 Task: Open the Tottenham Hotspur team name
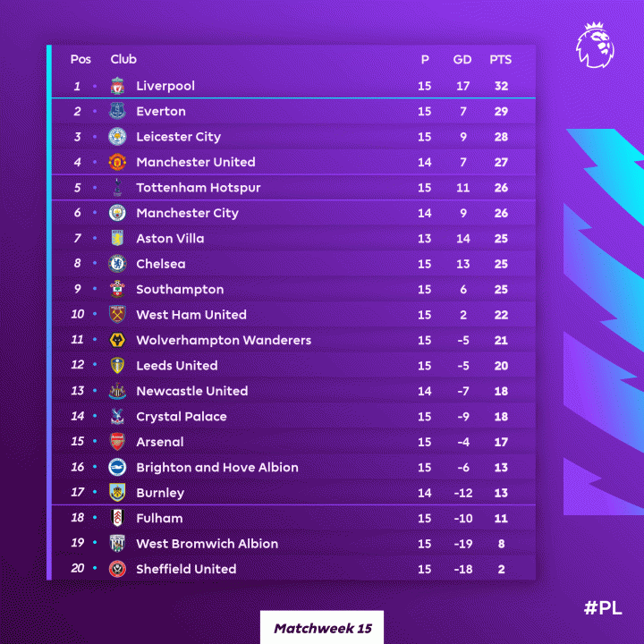(x=198, y=188)
